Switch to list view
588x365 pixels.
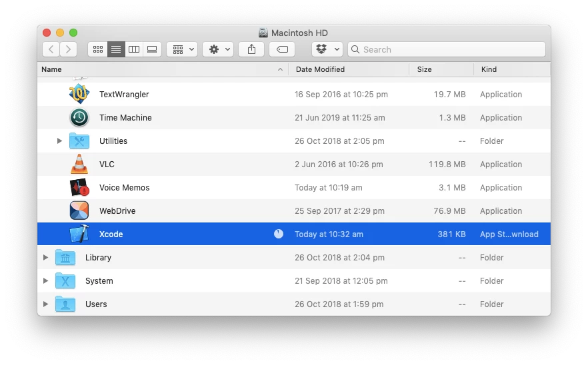[116, 49]
